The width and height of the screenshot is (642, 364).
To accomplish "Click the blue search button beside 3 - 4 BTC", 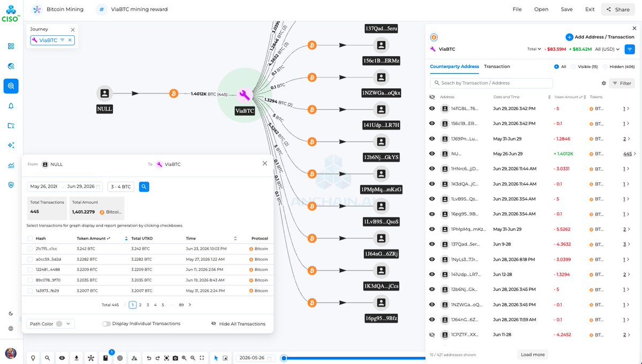I will [x=144, y=187].
